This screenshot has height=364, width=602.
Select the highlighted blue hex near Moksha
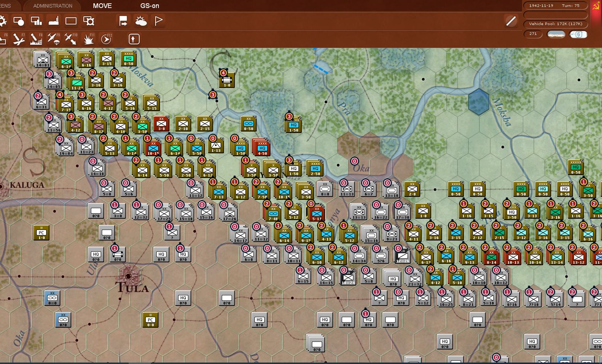pos(478,102)
